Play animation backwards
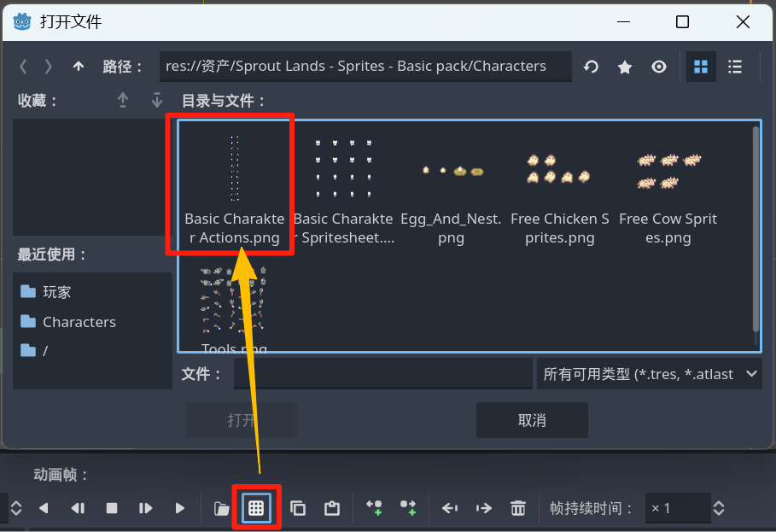Image resolution: width=776 pixels, height=532 pixels. coord(44,508)
